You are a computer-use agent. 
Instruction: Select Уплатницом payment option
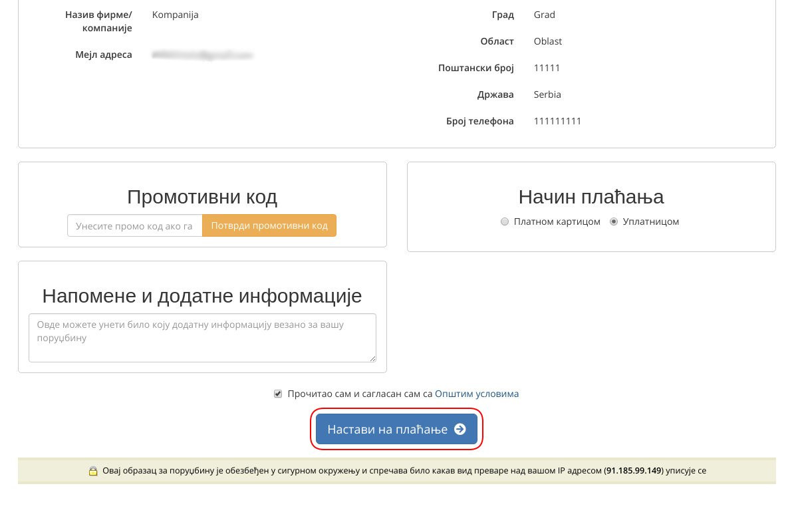tap(614, 221)
